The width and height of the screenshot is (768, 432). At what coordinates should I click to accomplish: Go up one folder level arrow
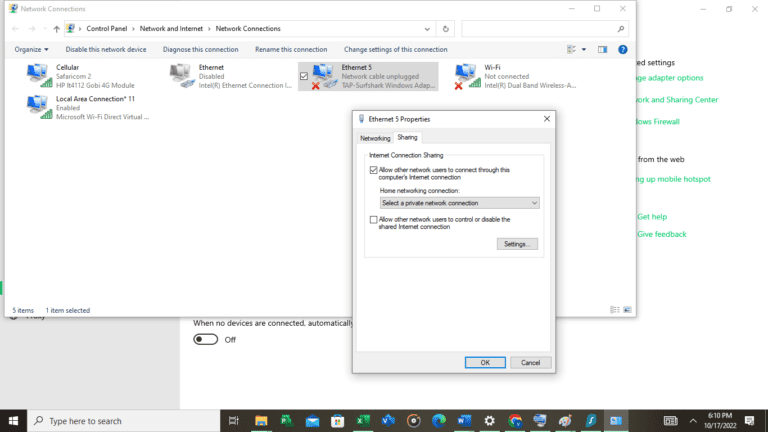coord(56,29)
